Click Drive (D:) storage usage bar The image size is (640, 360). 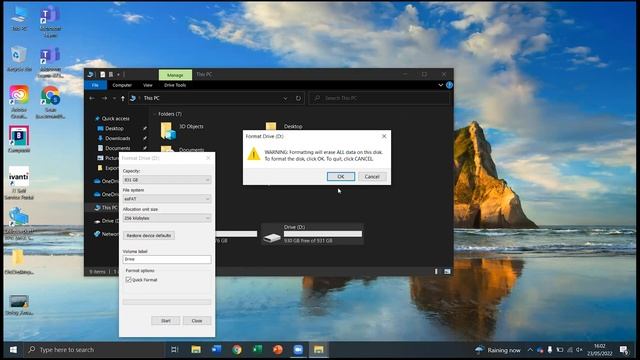(322, 234)
